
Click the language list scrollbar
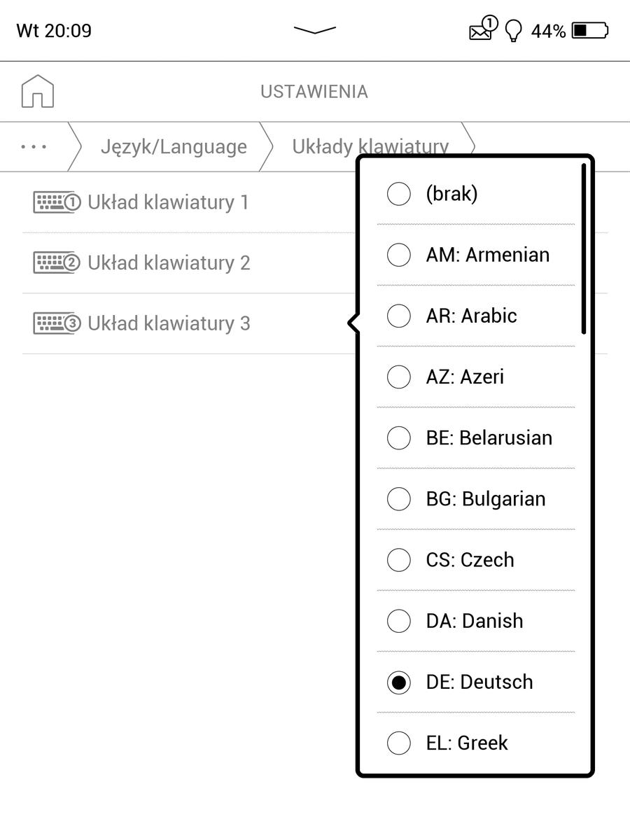tap(584, 248)
